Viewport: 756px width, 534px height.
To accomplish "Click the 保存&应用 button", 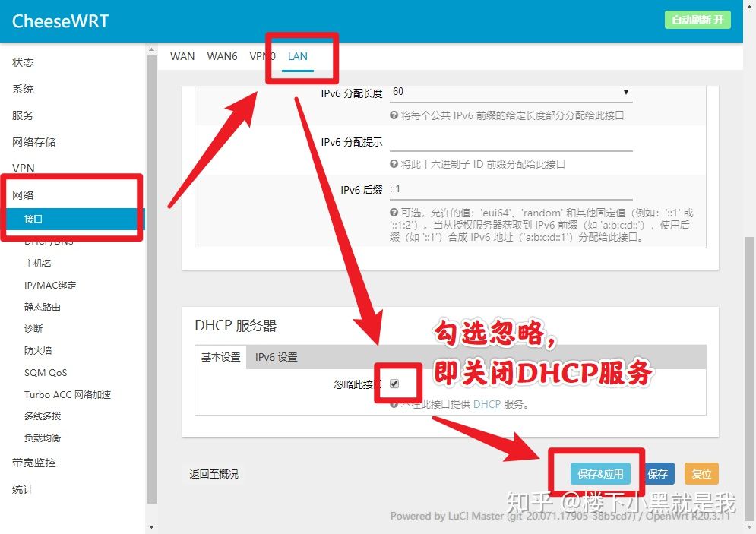I will click(x=599, y=474).
